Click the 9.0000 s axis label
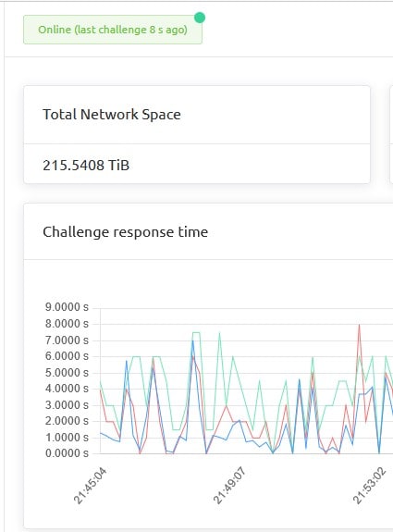 (x=67, y=307)
